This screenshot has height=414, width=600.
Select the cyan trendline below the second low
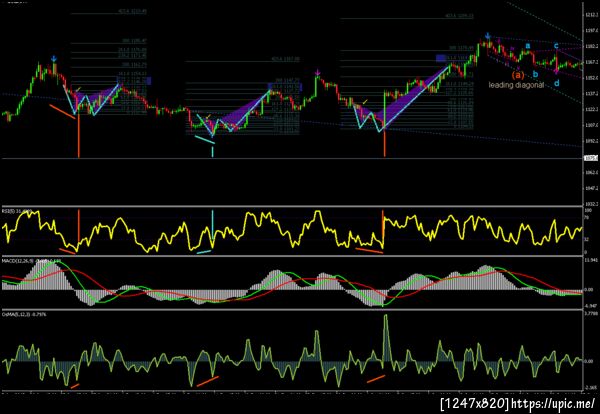pyautogui.click(x=205, y=140)
